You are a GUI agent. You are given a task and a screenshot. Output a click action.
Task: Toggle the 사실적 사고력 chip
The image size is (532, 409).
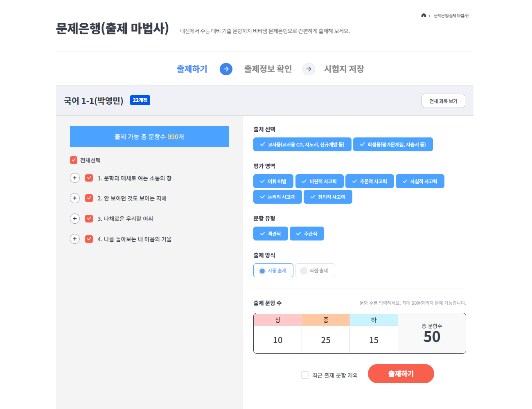coord(420,181)
